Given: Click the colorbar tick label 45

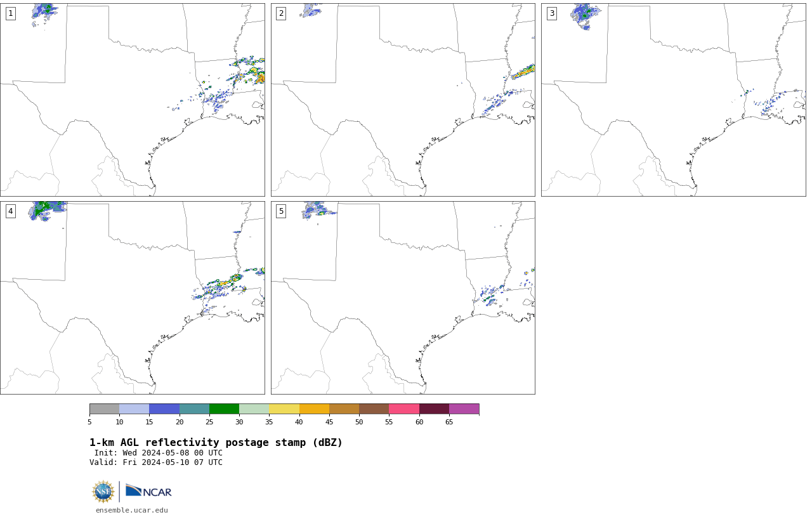Looking at the screenshot, I should tap(329, 422).
